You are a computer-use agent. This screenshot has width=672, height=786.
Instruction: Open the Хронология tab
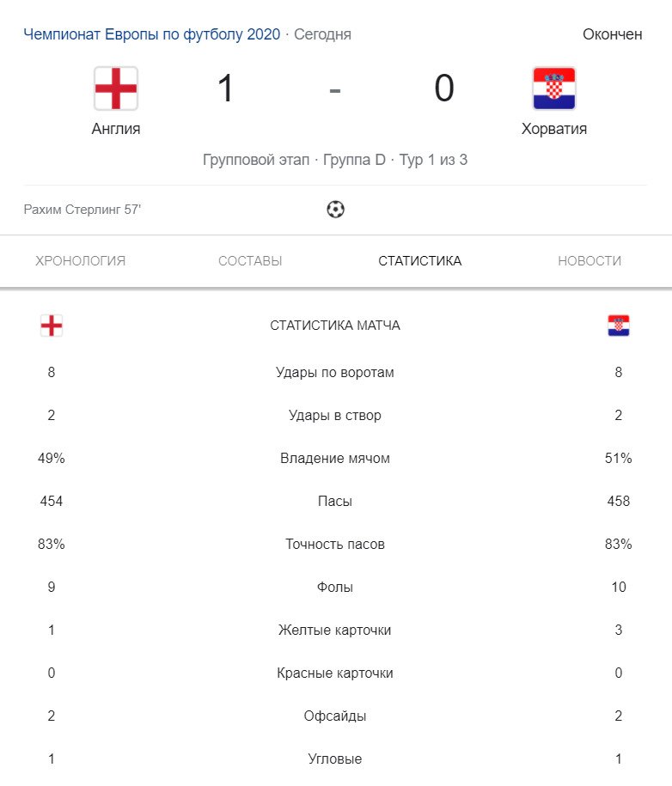(x=81, y=261)
